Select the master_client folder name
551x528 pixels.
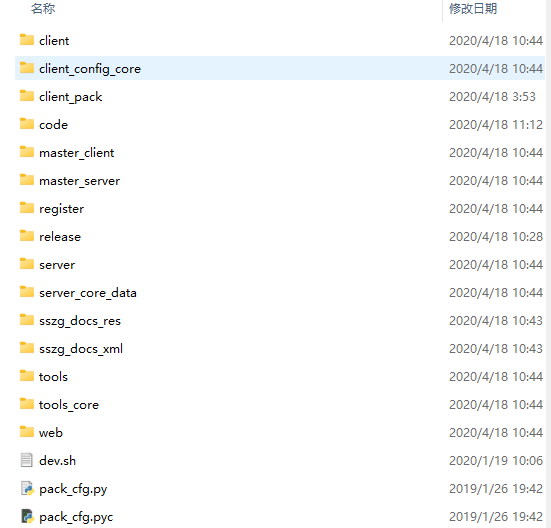(x=77, y=153)
